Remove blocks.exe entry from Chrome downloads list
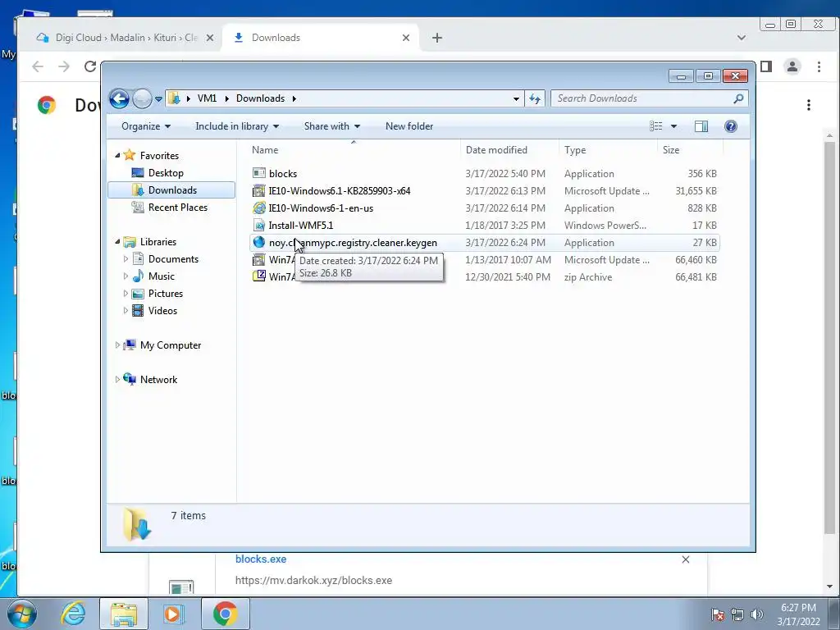This screenshot has height=630, width=840. coord(686,559)
